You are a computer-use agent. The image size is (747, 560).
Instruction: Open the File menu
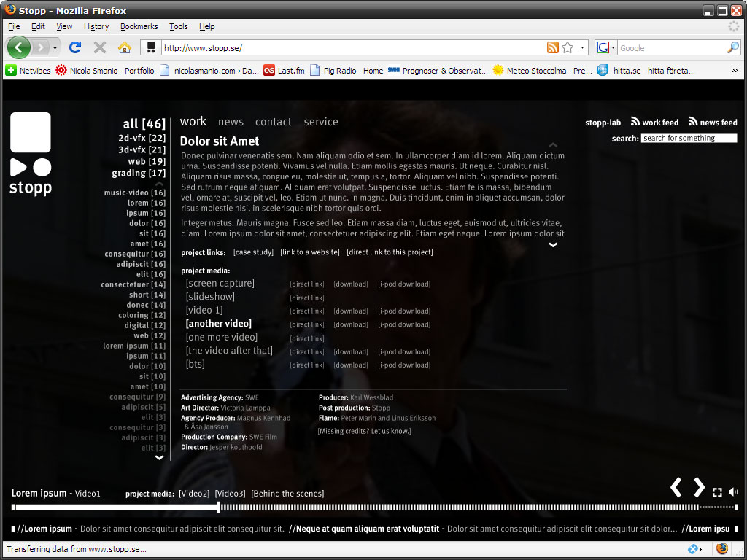point(14,27)
